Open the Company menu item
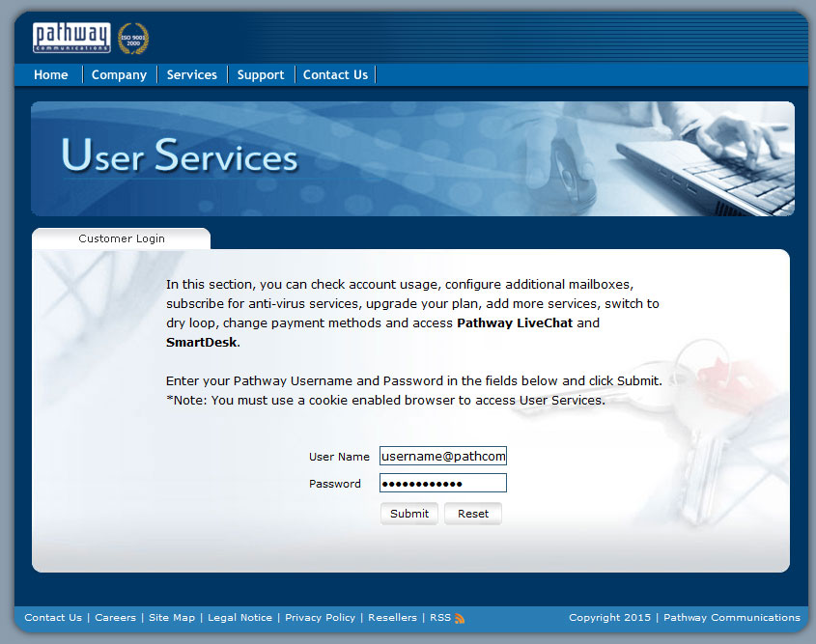This screenshot has height=644, width=816. pyautogui.click(x=119, y=75)
